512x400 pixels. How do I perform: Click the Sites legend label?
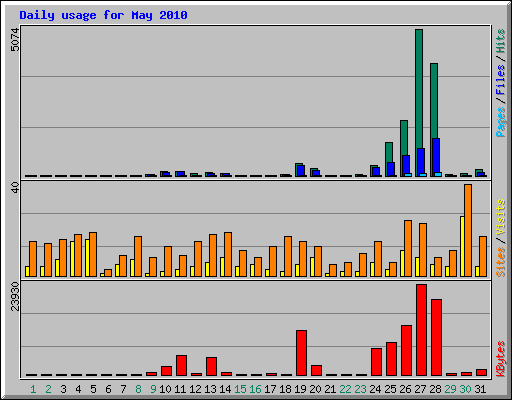point(501,262)
